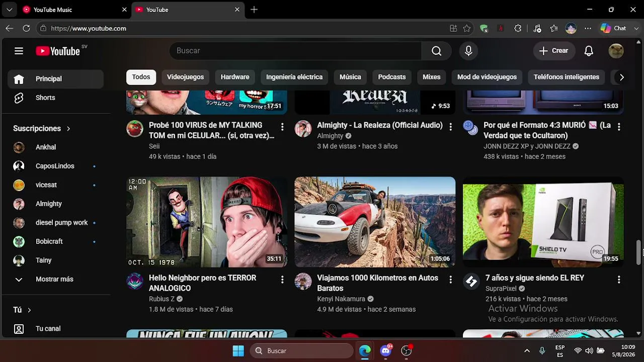
Task: Open options menu for Probé 100 VIRUS video
Action: click(x=282, y=127)
